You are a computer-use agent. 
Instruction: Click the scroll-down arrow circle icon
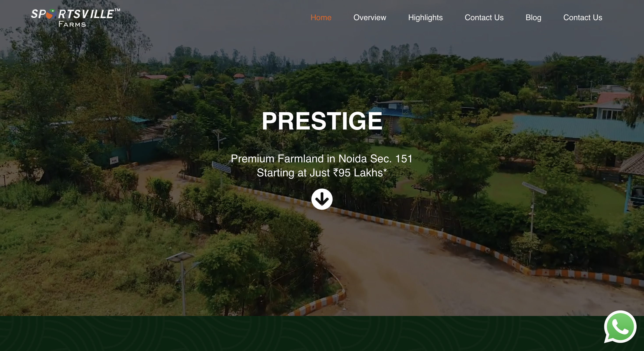(322, 199)
